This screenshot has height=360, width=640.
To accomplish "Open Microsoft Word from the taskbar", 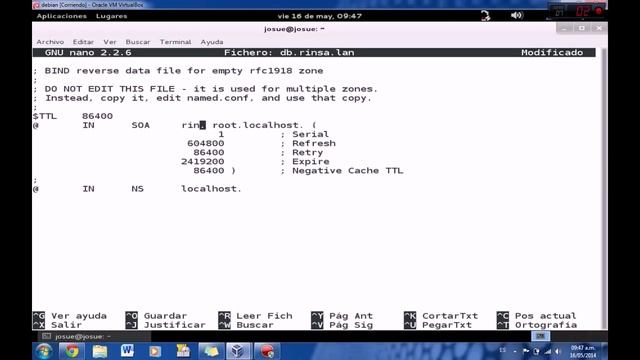I will tap(127, 351).
